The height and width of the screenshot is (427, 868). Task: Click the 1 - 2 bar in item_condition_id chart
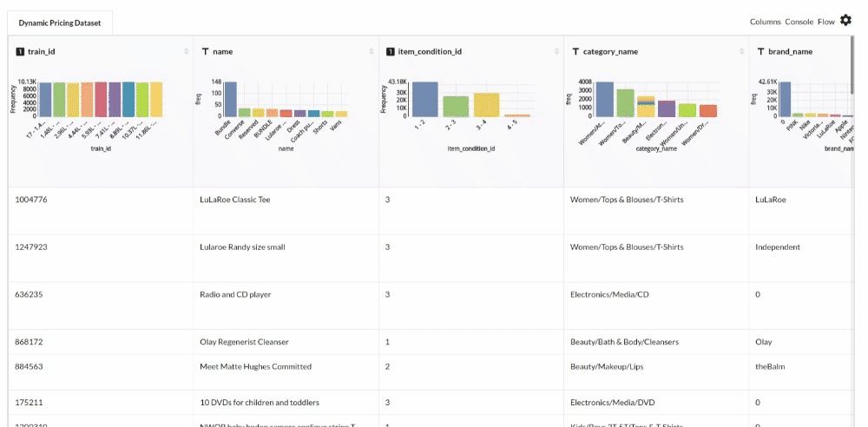click(425, 99)
